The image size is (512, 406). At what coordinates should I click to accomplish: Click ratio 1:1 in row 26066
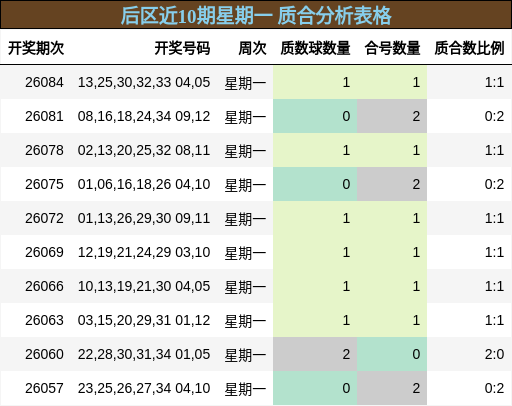pyautogui.click(x=494, y=286)
